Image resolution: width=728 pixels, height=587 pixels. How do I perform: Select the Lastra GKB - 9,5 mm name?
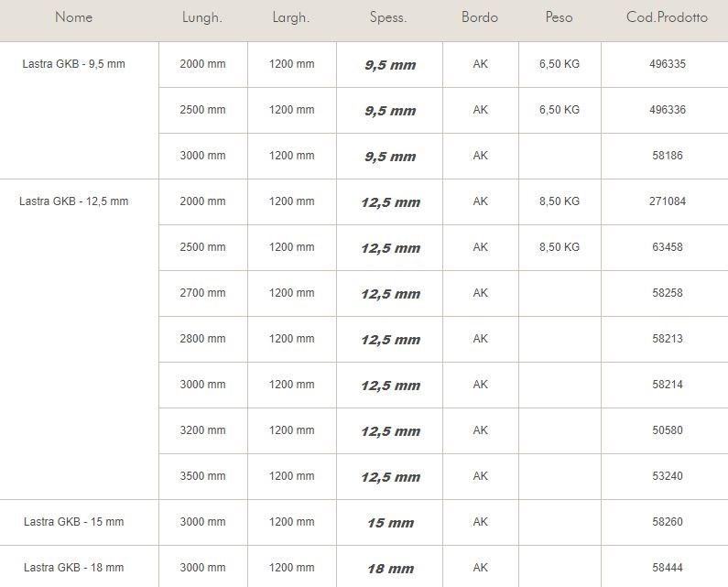pyautogui.click(x=73, y=64)
